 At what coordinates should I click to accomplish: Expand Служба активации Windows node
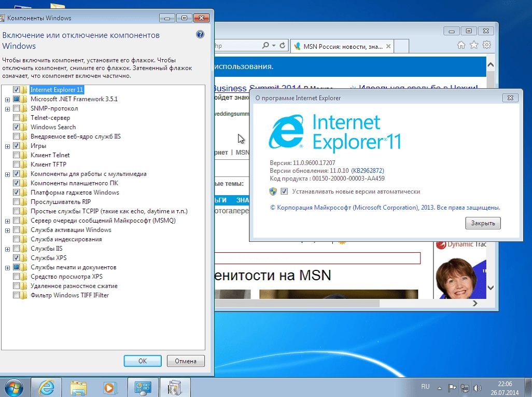(7, 230)
